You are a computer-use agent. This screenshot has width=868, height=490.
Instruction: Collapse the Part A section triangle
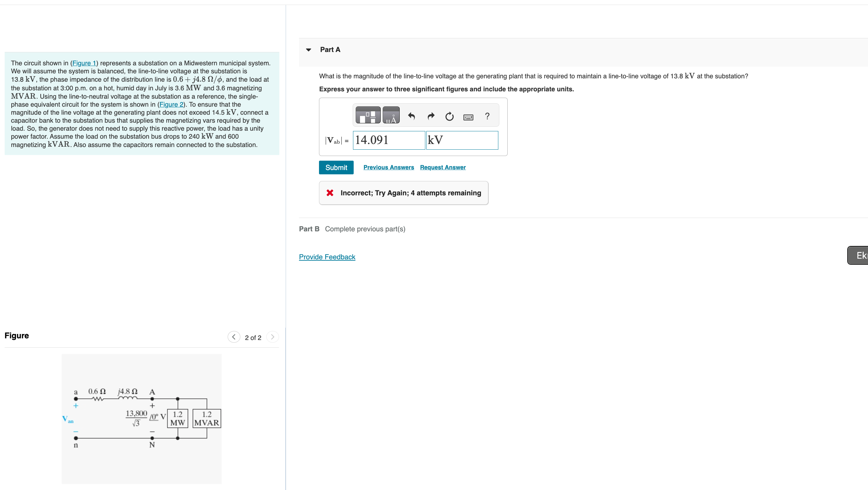(308, 50)
